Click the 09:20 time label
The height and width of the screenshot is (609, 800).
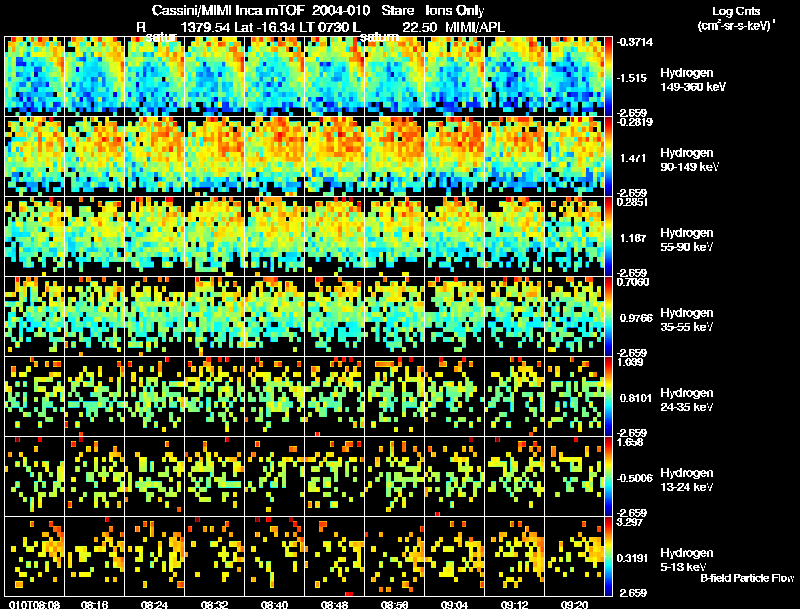[574, 604]
